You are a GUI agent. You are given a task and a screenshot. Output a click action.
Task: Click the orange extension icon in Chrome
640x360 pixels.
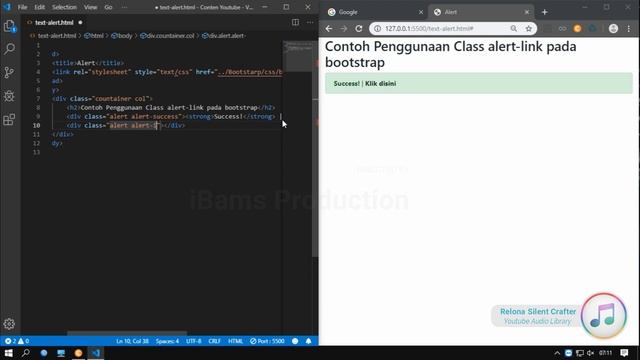click(577, 29)
